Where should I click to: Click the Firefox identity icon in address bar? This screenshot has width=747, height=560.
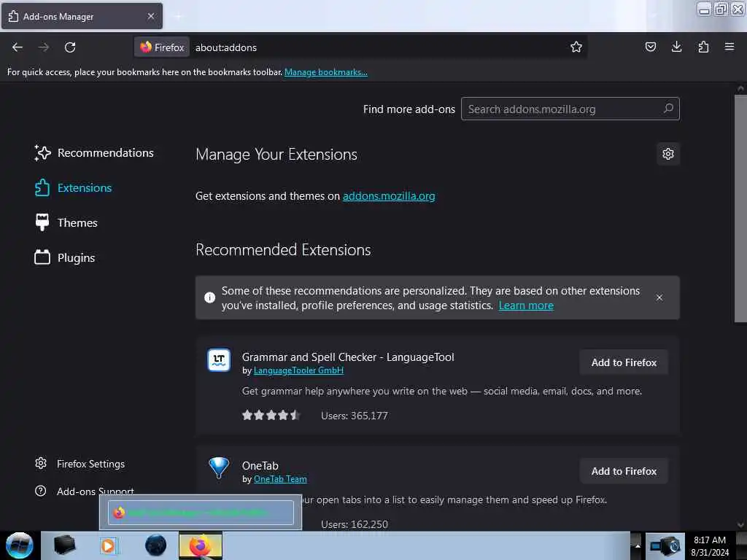coord(162,47)
